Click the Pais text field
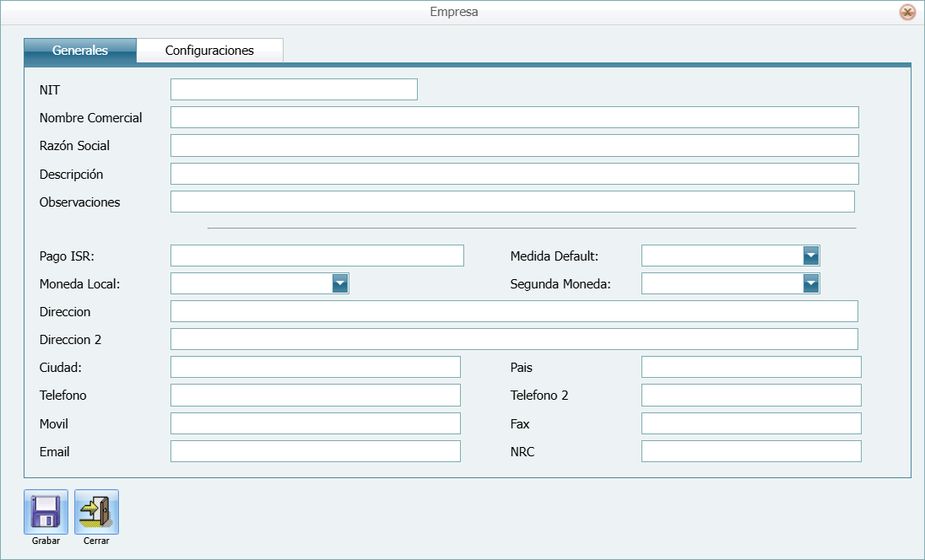The image size is (925, 560). pyautogui.click(x=751, y=367)
